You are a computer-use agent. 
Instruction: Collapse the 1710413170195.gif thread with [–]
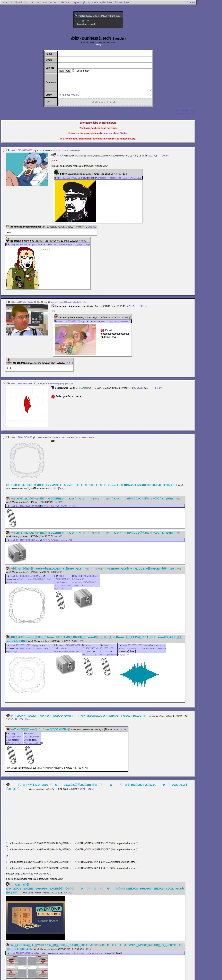coord(4,437)
